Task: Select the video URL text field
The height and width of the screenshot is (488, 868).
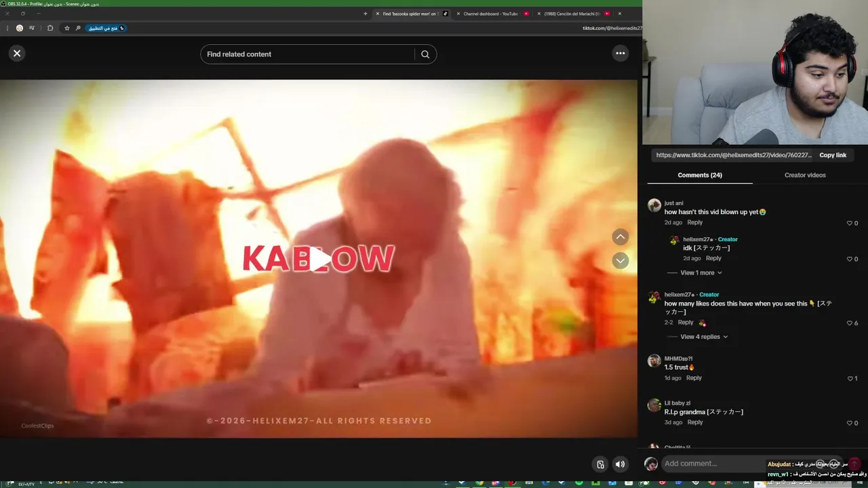Action: pos(734,155)
